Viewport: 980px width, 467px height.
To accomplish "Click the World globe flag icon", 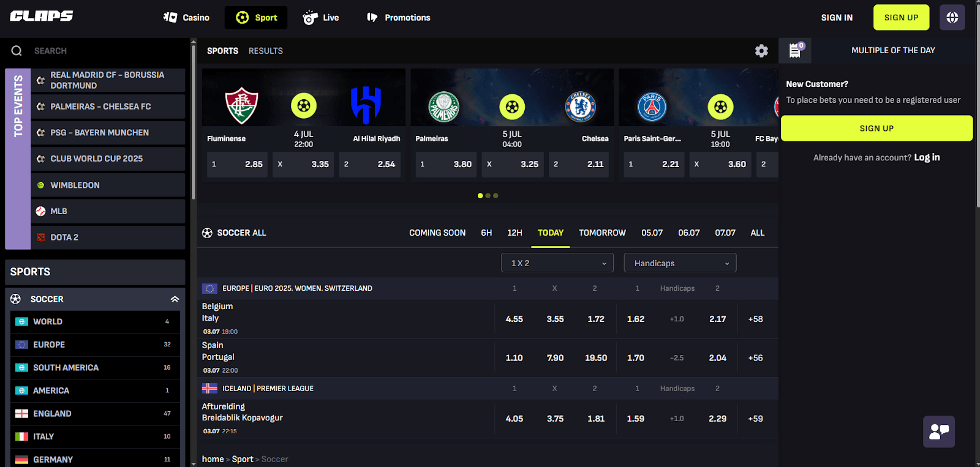I will (x=21, y=321).
